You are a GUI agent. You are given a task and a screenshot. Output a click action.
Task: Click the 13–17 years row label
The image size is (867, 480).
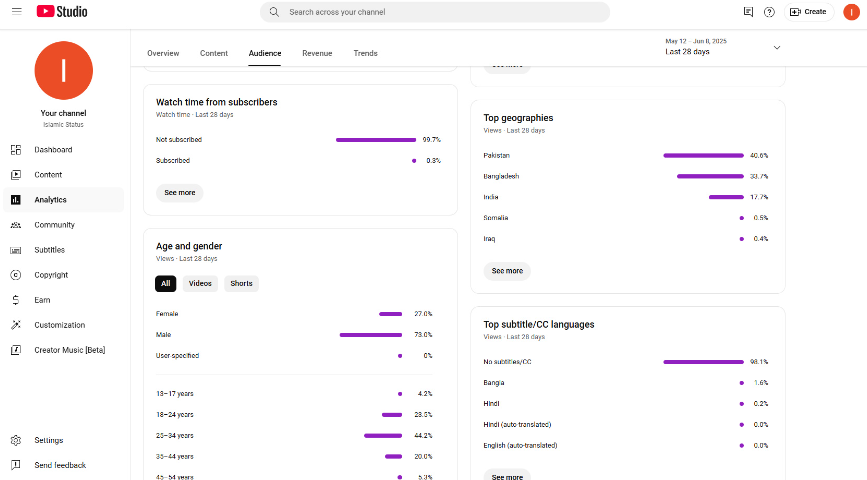coord(175,394)
